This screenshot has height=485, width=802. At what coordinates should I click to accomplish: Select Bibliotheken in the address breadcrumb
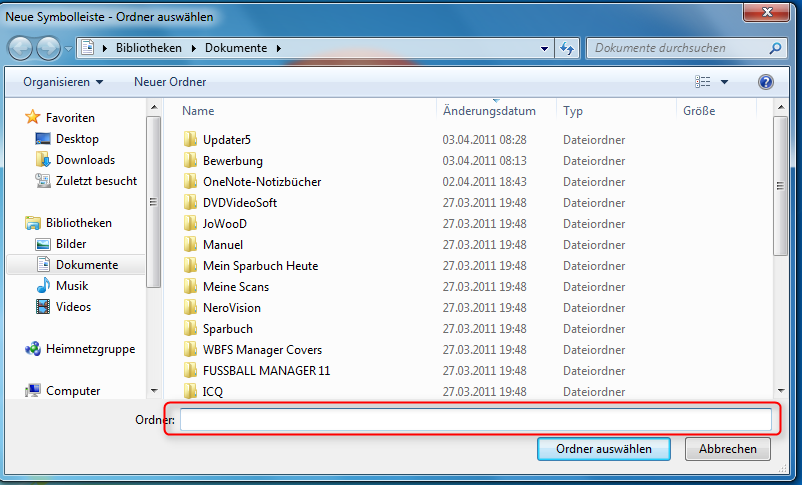click(149, 48)
